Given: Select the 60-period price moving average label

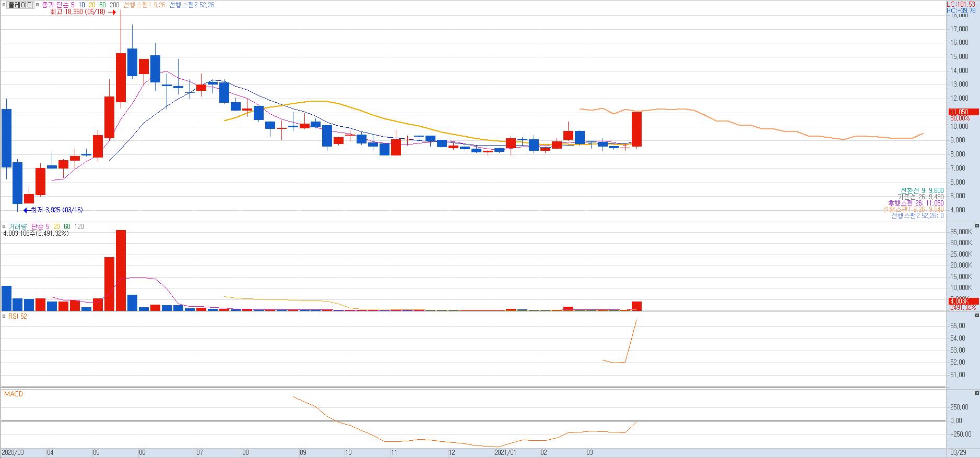Looking at the screenshot, I should tap(102, 5).
